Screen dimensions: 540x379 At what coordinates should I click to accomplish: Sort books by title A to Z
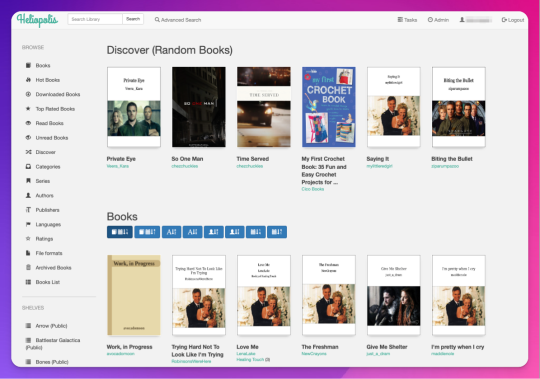172,232
